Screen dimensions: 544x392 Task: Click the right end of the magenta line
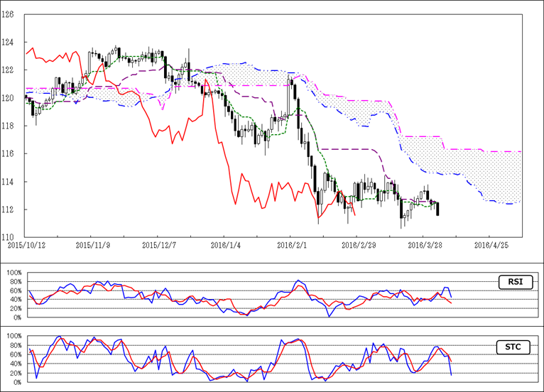(520, 151)
